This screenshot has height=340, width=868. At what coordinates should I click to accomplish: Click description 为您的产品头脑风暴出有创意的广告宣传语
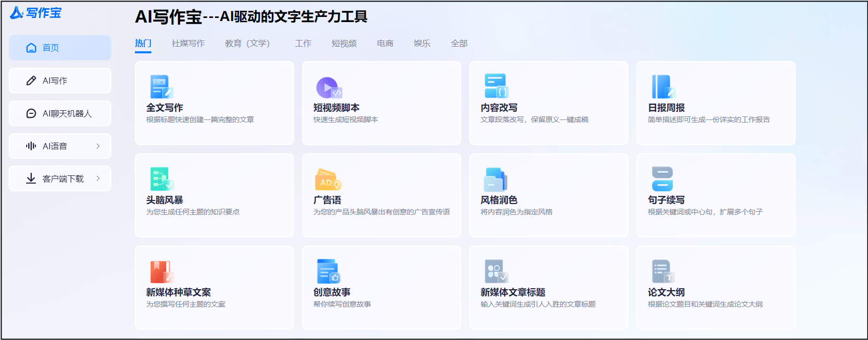pyautogui.click(x=382, y=212)
